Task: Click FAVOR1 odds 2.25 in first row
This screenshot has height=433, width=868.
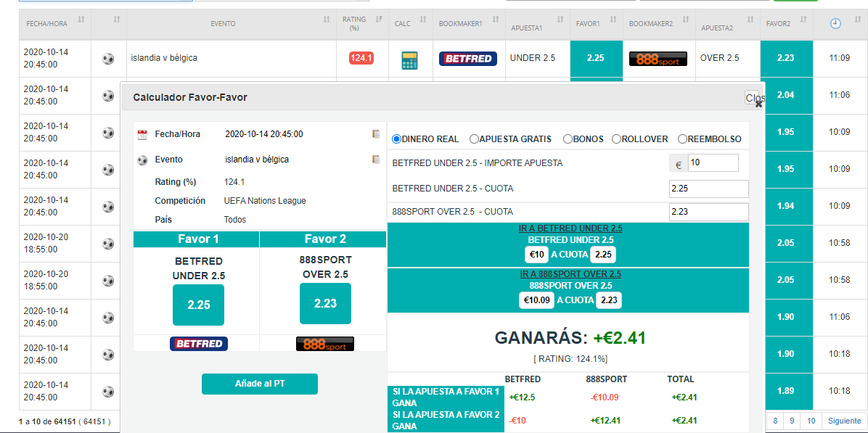Action: coord(596,57)
